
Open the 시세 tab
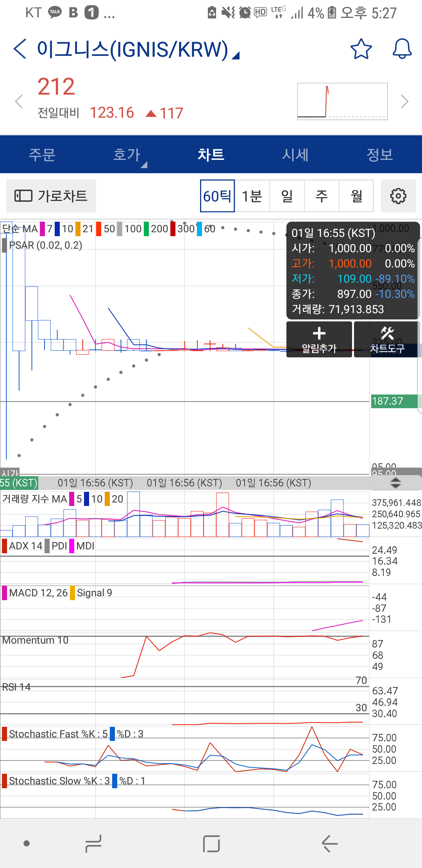pyautogui.click(x=295, y=155)
